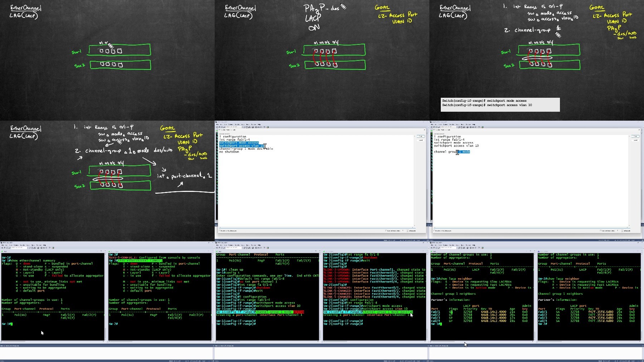Click 'SW-2#show lacp neighbor' command
644x362 pixels.
[558, 279]
